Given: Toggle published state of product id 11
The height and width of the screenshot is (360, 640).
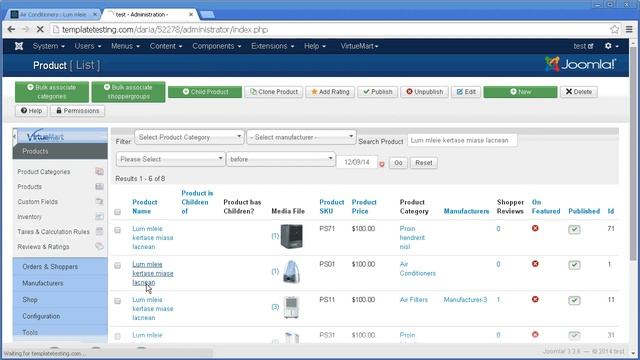Looking at the screenshot, I should (574, 300).
